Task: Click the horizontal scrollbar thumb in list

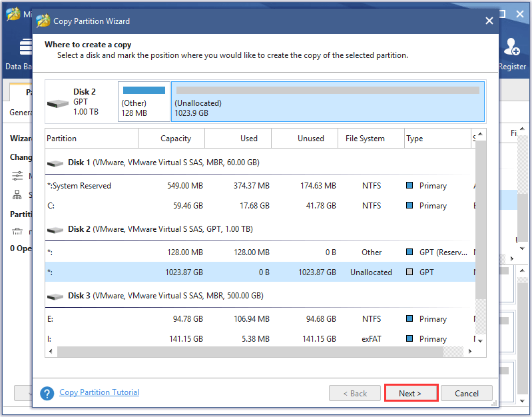Action: click(x=250, y=352)
